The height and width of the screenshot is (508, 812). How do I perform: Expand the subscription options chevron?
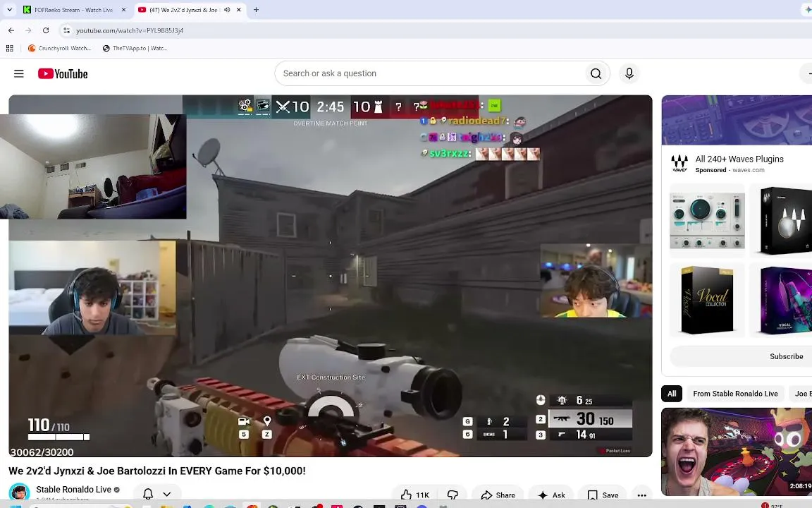(x=167, y=494)
